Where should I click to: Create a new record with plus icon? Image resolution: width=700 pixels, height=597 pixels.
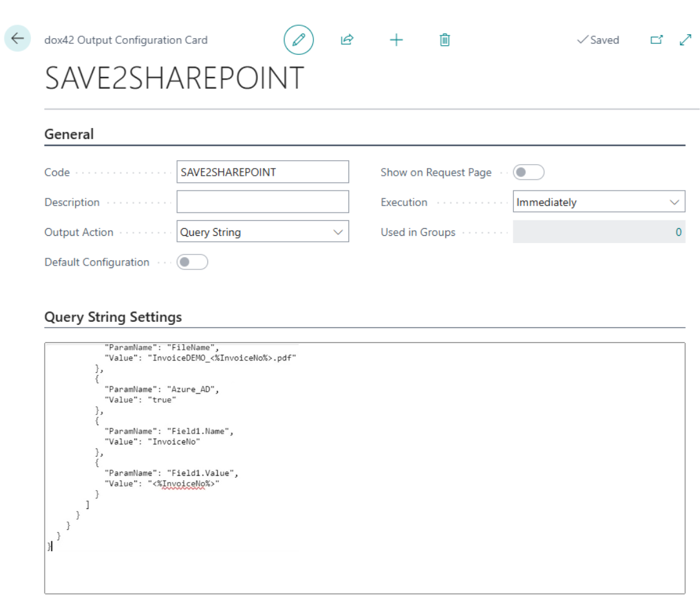point(396,39)
